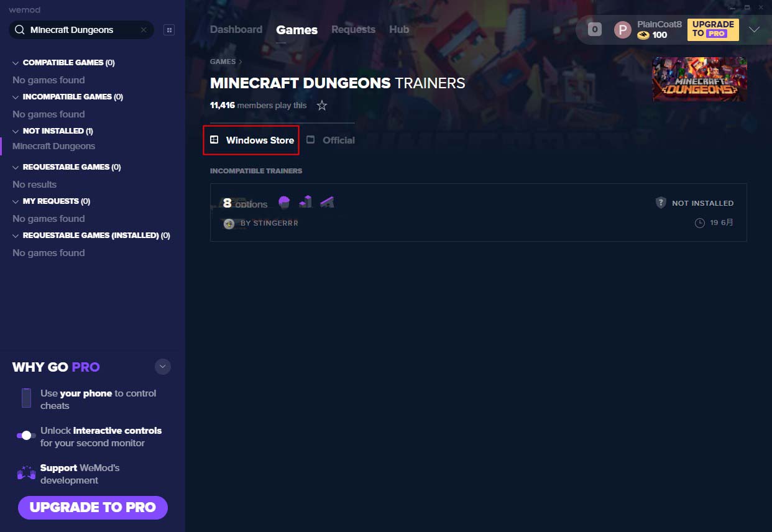Viewport: 772px width, 532px height.
Task: Open the Dashboard tab
Action: [236, 29]
